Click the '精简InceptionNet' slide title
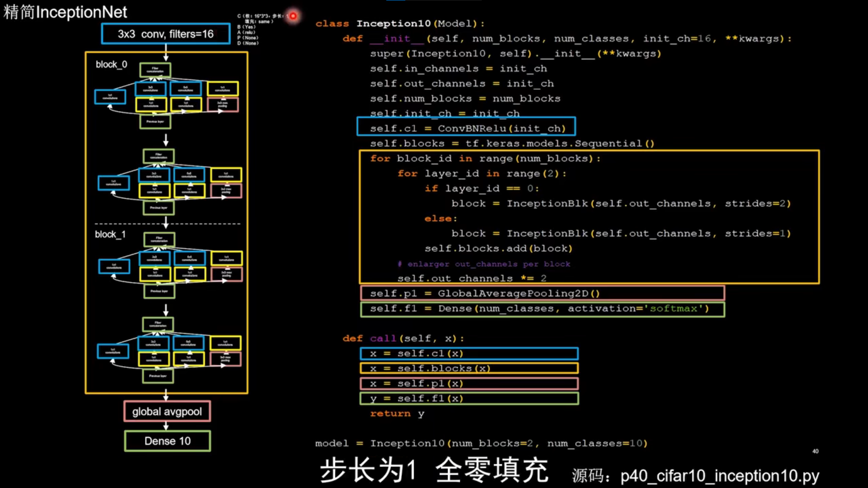The height and width of the screenshot is (488, 868). pyautogui.click(x=65, y=12)
